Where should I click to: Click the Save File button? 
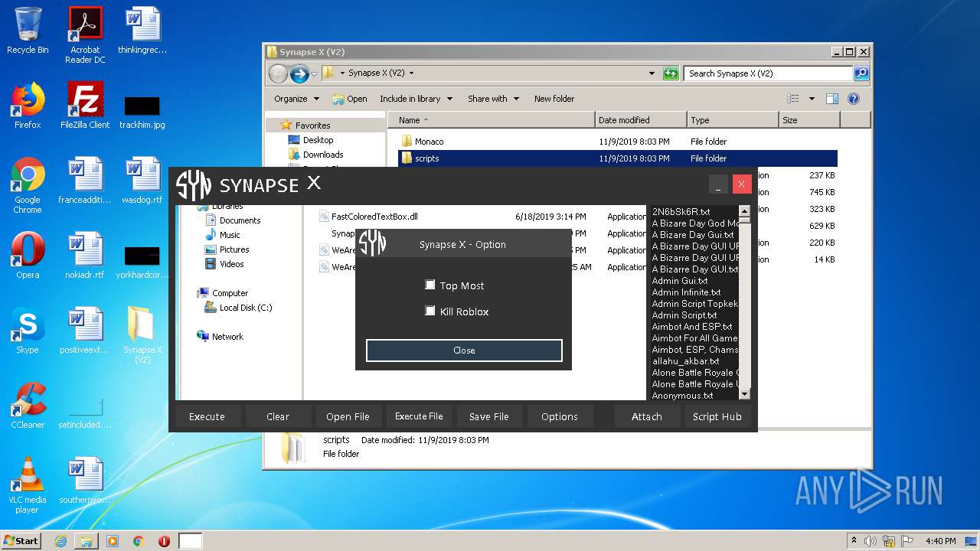489,416
